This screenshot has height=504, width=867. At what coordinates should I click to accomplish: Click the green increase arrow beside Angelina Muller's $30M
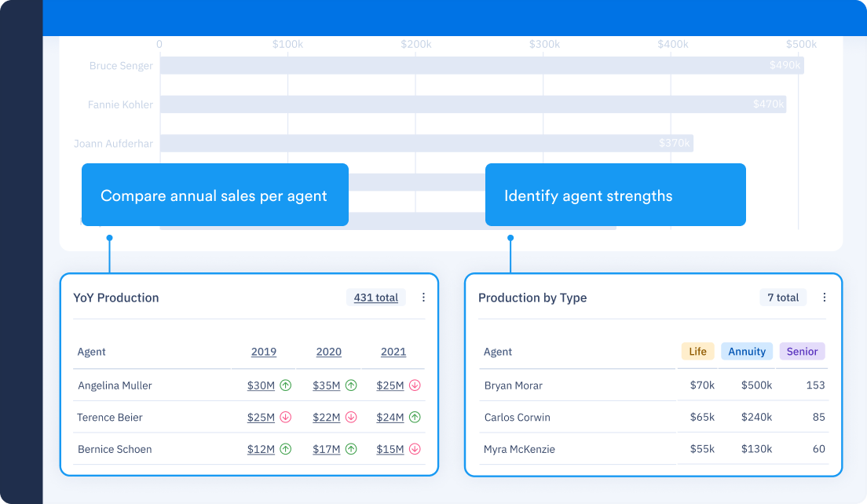click(286, 385)
